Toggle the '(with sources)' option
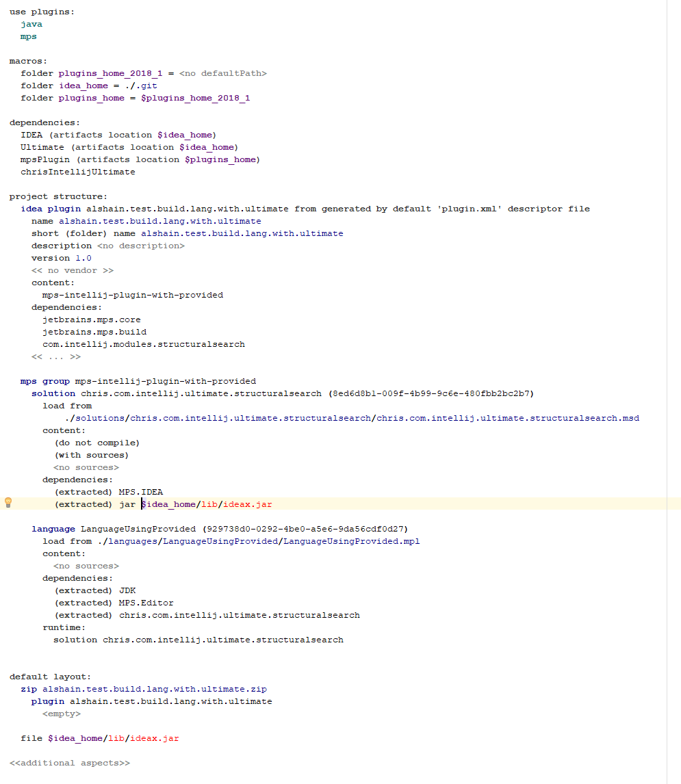 click(x=91, y=455)
